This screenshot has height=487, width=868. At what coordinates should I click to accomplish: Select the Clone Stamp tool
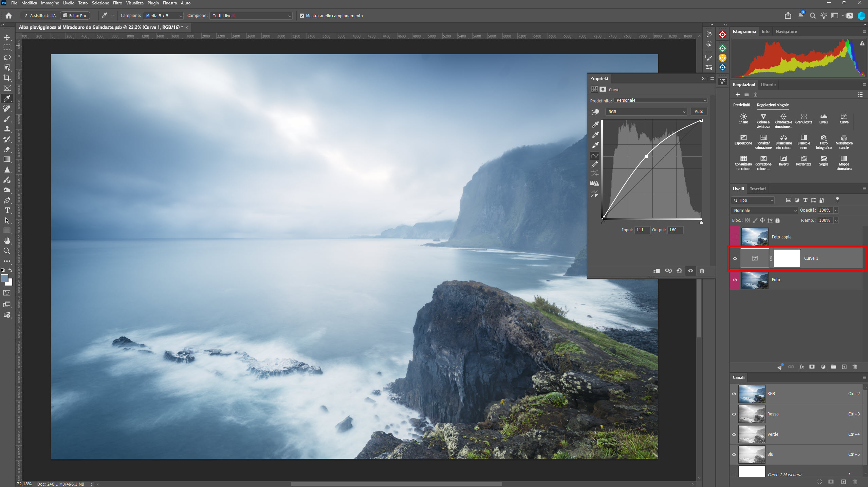[7, 129]
